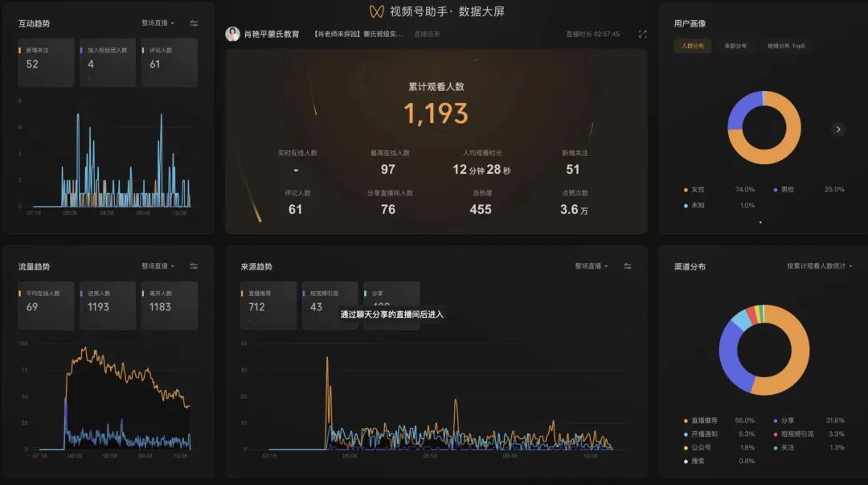
Task: Click the 肖艳平蒙氏教育 avatar picture
Action: click(x=232, y=34)
